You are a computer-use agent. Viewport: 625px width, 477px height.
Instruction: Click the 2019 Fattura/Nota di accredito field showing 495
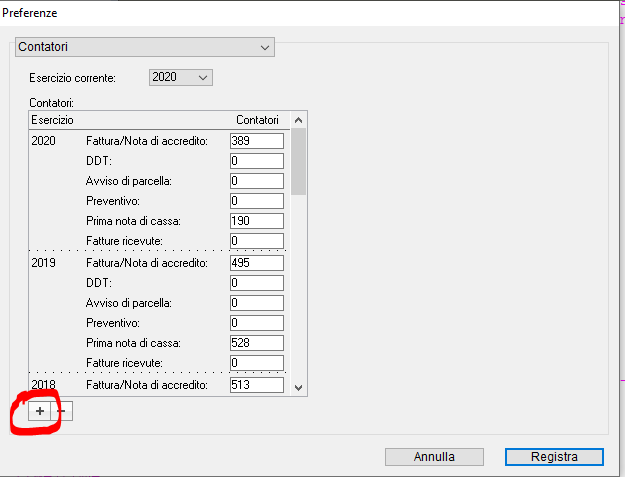(x=257, y=263)
